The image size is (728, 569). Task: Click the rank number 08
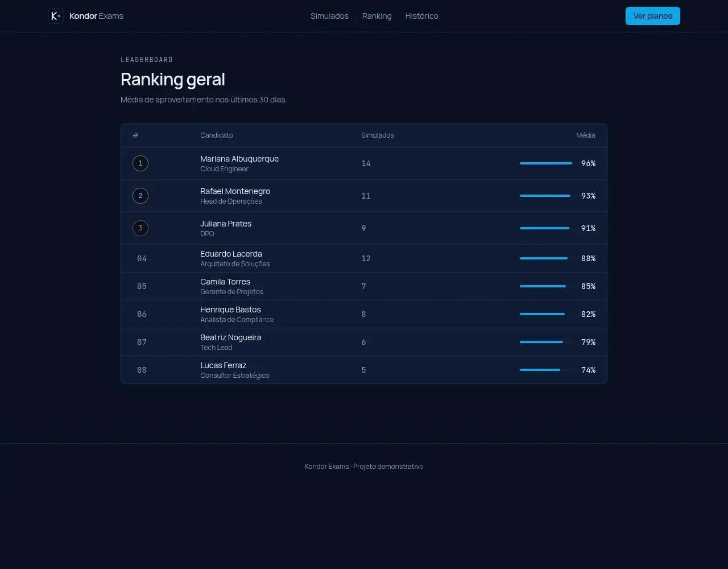coord(142,370)
